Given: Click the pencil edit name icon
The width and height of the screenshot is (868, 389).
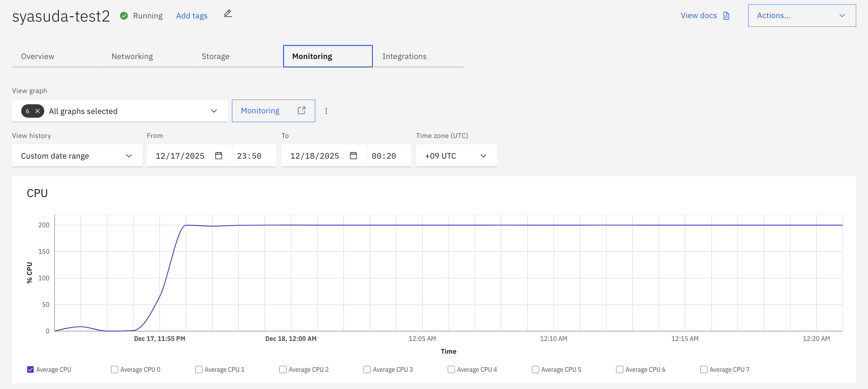Looking at the screenshot, I should [x=228, y=14].
